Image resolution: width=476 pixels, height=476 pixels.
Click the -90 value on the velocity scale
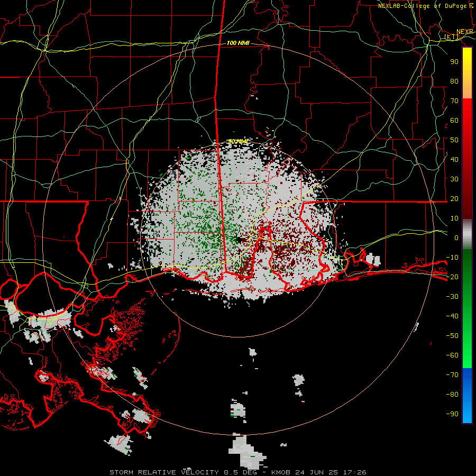click(452, 414)
